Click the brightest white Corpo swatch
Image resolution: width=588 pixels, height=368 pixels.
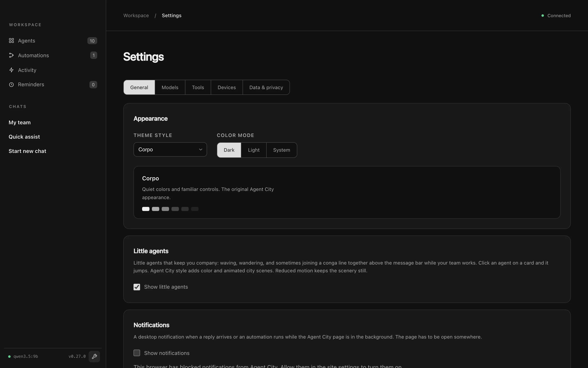pyautogui.click(x=146, y=209)
